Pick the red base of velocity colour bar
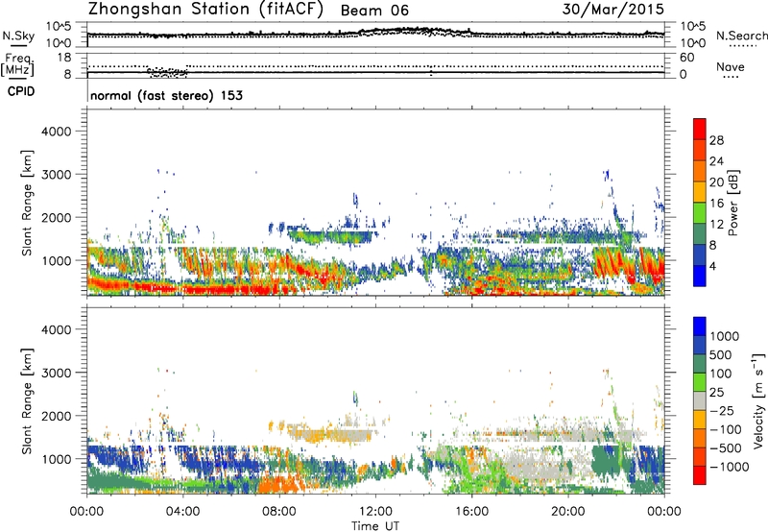Image resolution: width=768 pixels, height=532 pixels. [700, 475]
